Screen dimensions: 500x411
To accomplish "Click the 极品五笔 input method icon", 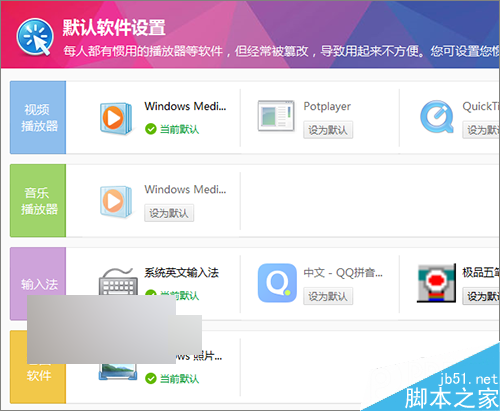I will coord(436,283).
